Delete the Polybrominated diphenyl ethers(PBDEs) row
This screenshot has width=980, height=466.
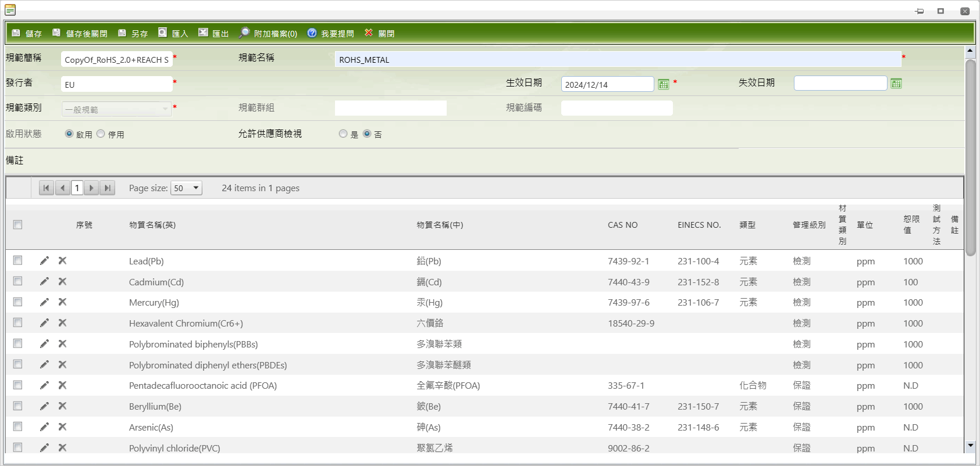[62, 365]
